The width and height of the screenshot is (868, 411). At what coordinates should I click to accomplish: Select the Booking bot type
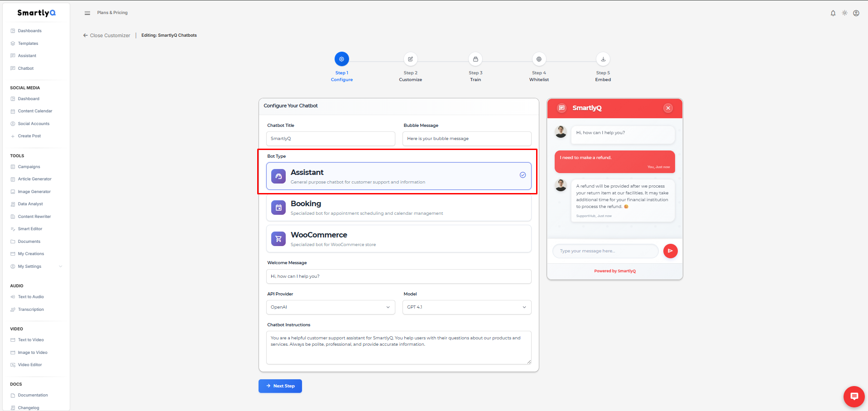(x=399, y=208)
